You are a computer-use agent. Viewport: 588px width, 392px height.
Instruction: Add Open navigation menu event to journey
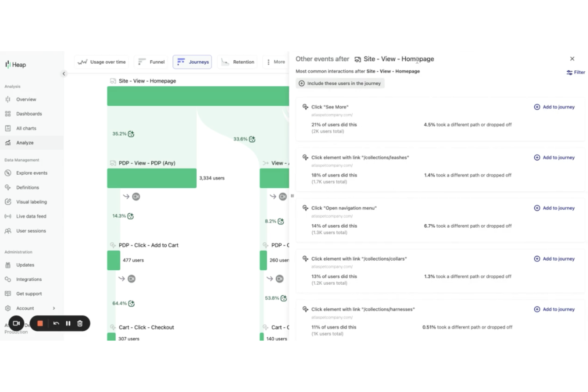click(554, 208)
